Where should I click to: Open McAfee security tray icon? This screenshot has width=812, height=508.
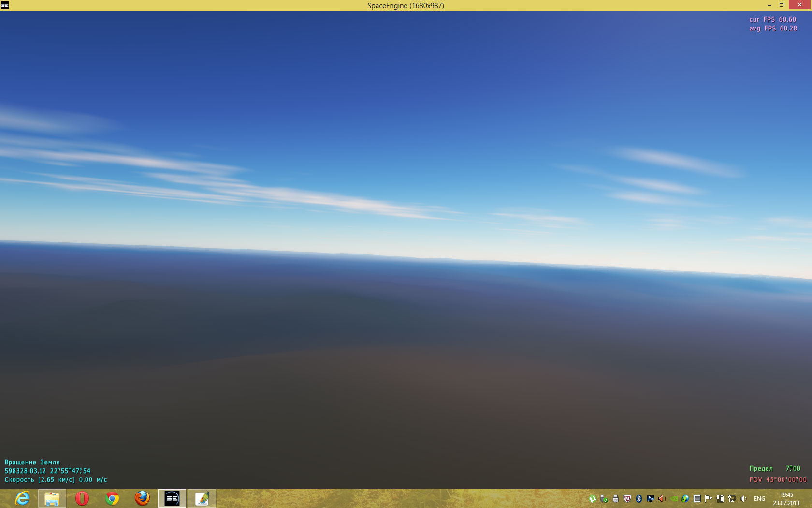coord(627,499)
